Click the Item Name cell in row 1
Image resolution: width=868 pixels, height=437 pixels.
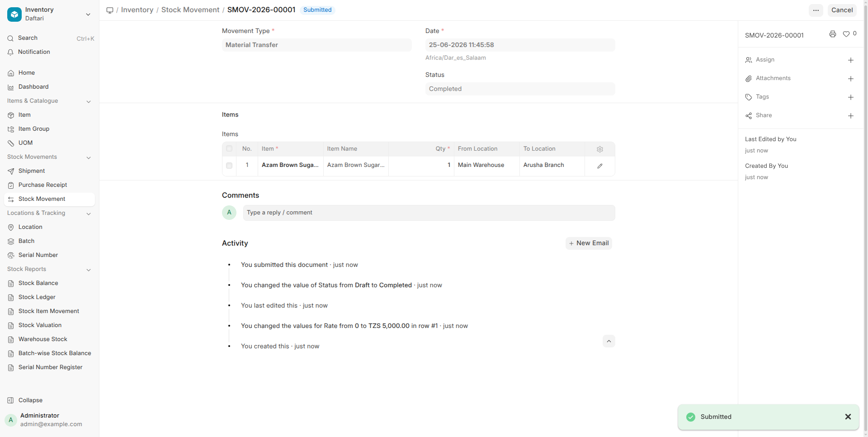pos(356,166)
